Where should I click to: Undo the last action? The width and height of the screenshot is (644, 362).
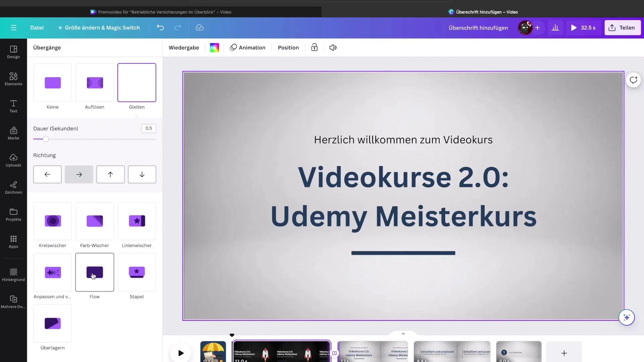[x=160, y=28]
